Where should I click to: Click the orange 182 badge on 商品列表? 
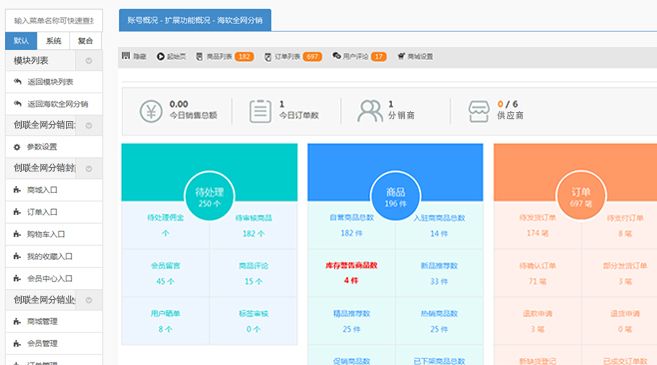pos(244,57)
